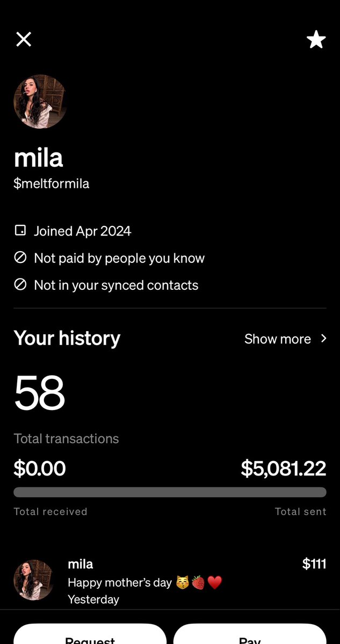Open mila's large profile photo
This screenshot has width=340, height=644.
(40, 101)
